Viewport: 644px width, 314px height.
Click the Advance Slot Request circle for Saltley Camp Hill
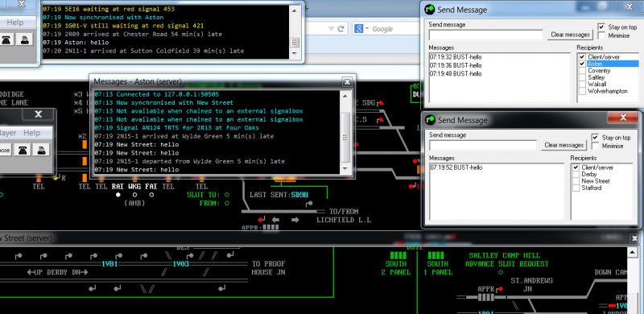(501, 272)
